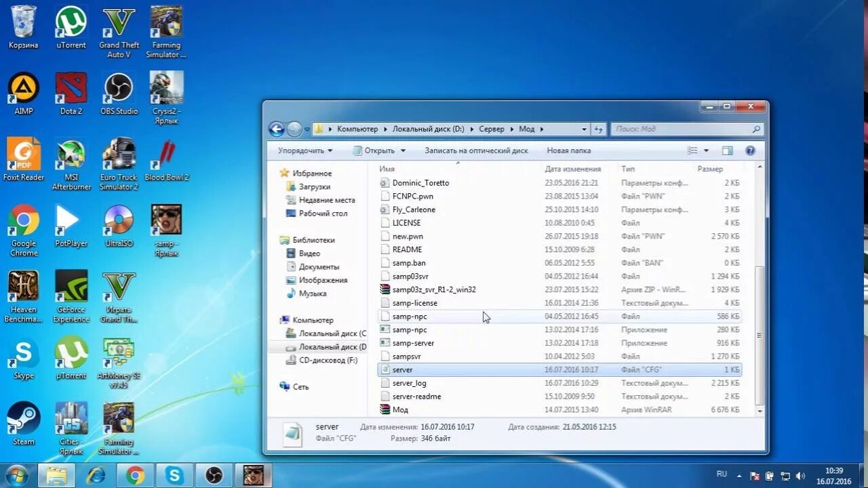868x488 pixels.
Task: Select Euro Truck Simulator 2 icon
Action: pyautogui.click(x=119, y=165)
